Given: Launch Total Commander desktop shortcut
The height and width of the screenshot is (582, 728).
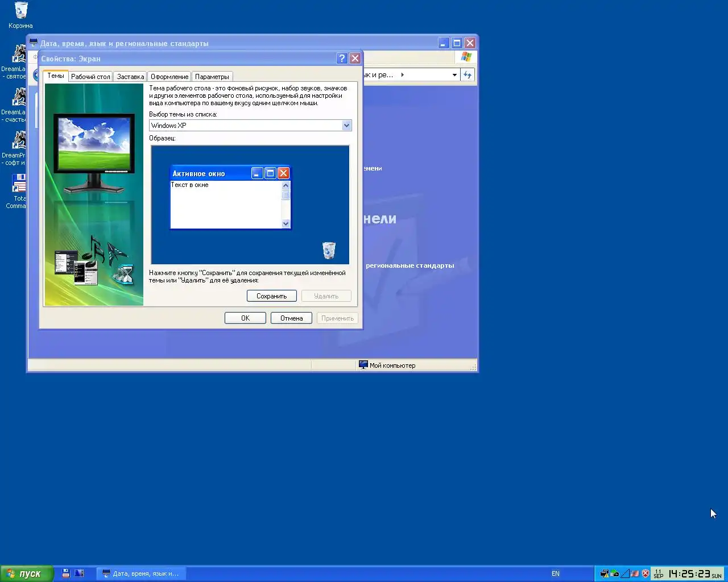Looking at the screenshot, I should pos(17,192).
